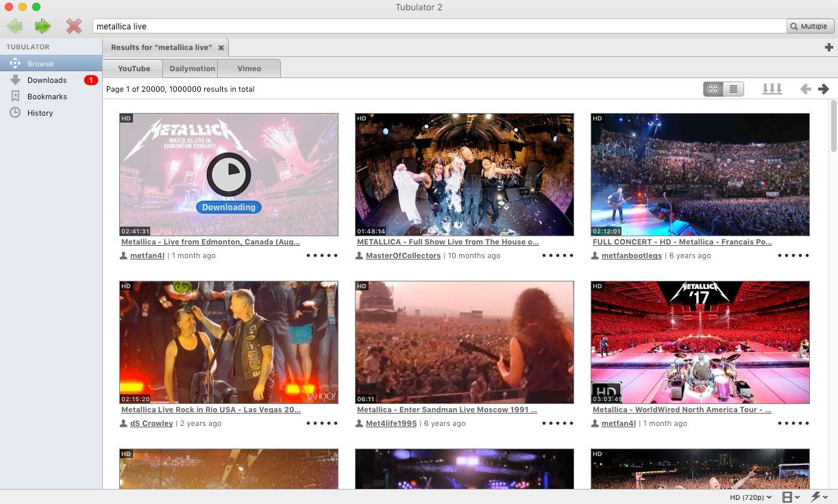Click the green forward arrow icon
The width and height of the screenshot is (838, 504).
pos(43,27)
